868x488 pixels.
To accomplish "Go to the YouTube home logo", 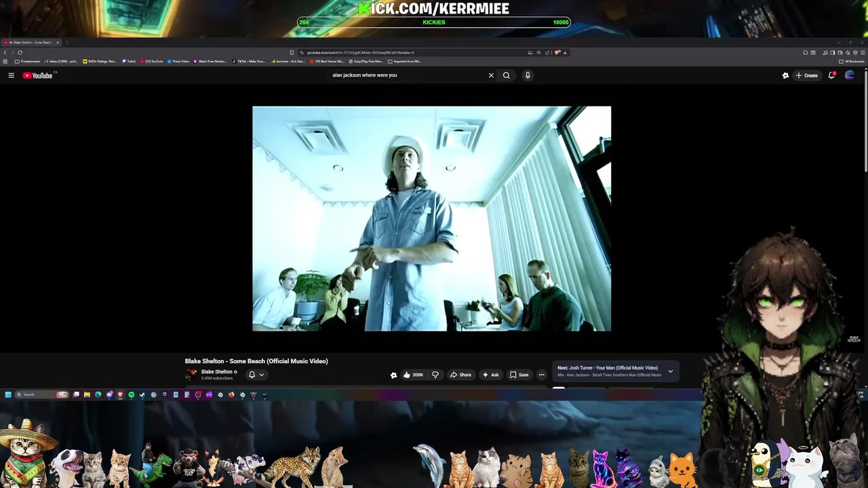I will click(x=38, y=75).
